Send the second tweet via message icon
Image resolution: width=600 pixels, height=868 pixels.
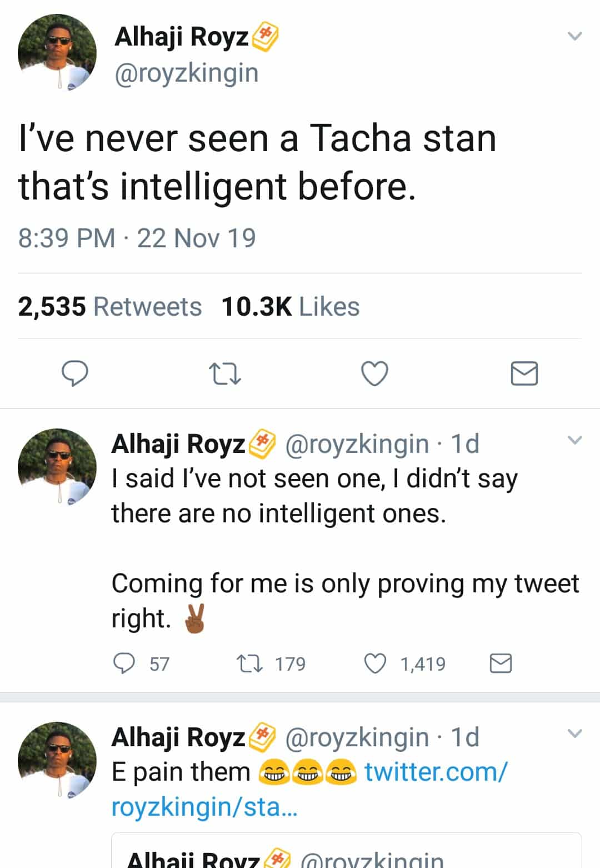click(501, 664)
